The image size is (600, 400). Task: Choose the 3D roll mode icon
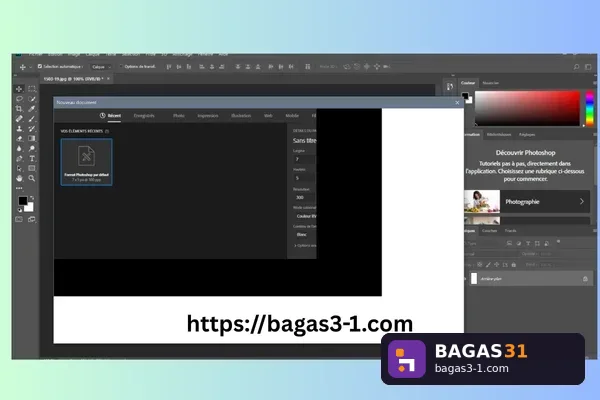pyautogui.click(x=357, y=67)
